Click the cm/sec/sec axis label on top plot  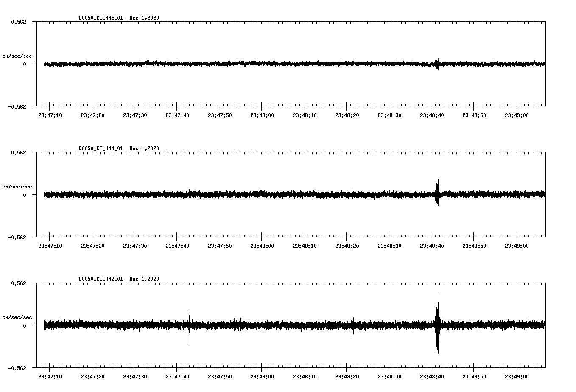[17, 56]
